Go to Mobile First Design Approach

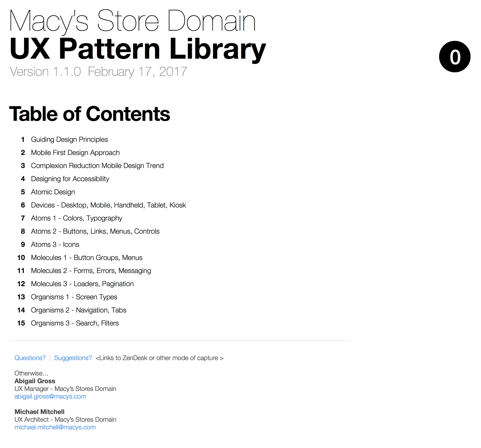pyautogui.click(x=75, y=153)
